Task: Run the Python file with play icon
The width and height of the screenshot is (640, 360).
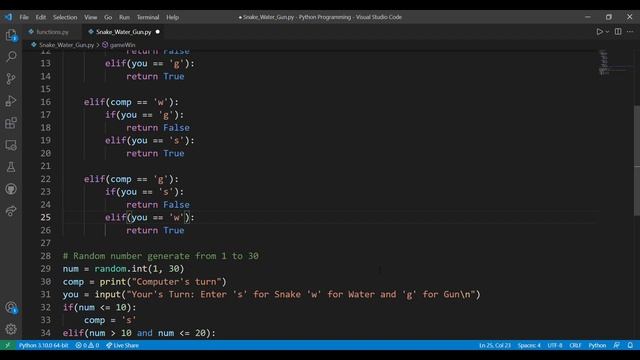Action: pos(599,32)
